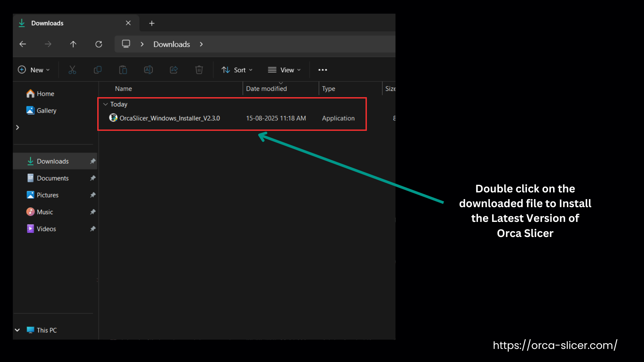Click the pin icon next to Documents
Viewport: 644px width, 362px height.
[x=93, y=178]
